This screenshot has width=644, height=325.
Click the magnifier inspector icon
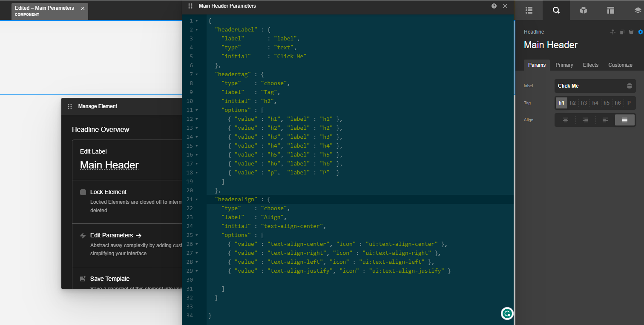pyautogui.click(x=556, y=10)
